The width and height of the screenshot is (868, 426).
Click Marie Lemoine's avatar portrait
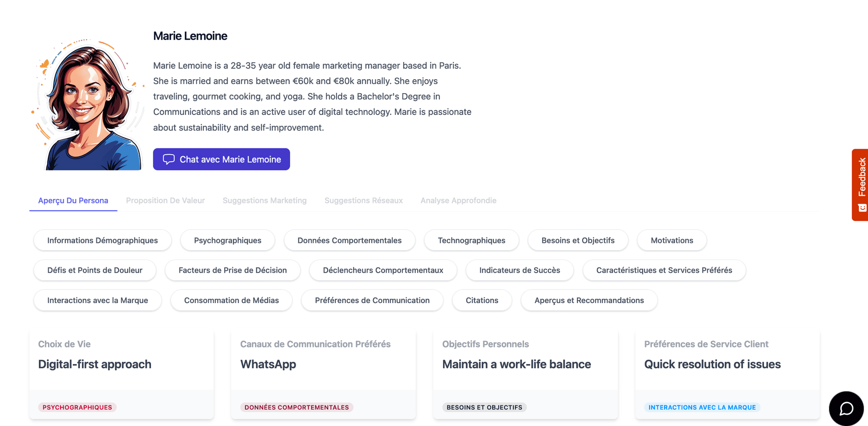pos(89,105)
